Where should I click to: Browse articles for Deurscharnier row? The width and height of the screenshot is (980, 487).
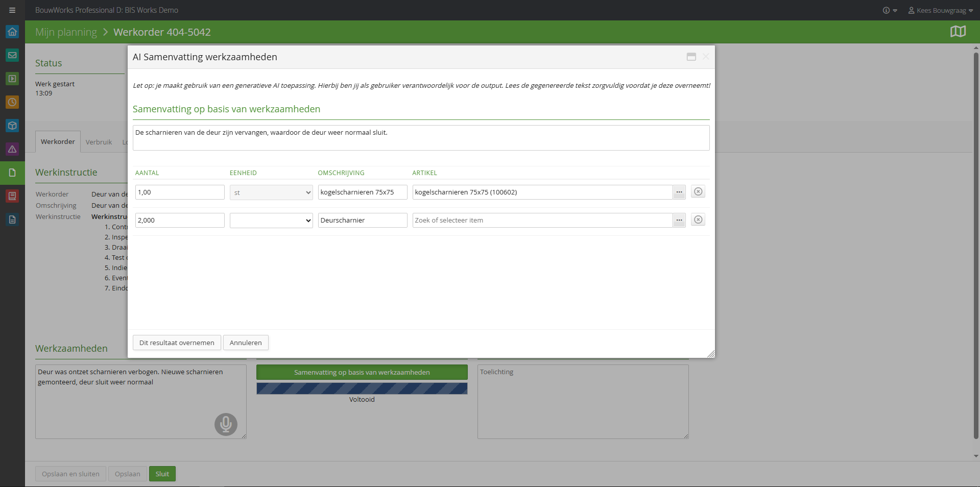pos(679,220)
